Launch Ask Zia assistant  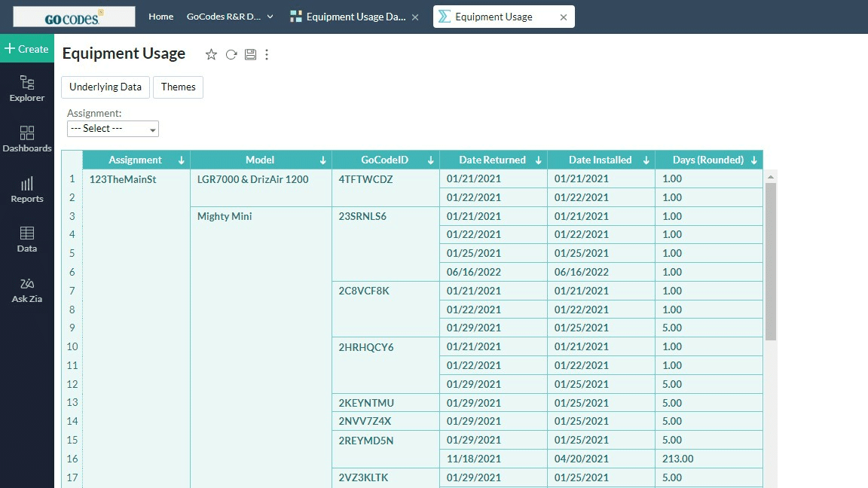pyautogui.click(x=27, y=289)
